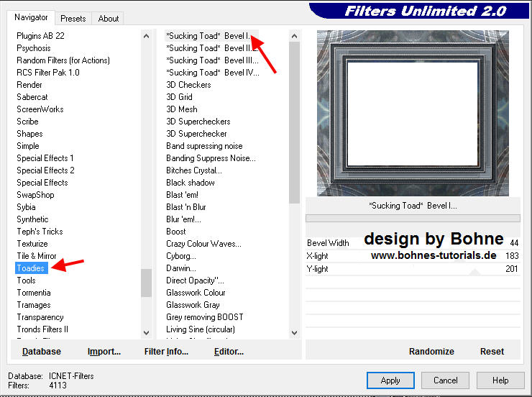The height and width of the screenshot is (397, 532).
Task: Select the *Sucking Toad* Bevel I filter
Action: click(x=208, y=36)
